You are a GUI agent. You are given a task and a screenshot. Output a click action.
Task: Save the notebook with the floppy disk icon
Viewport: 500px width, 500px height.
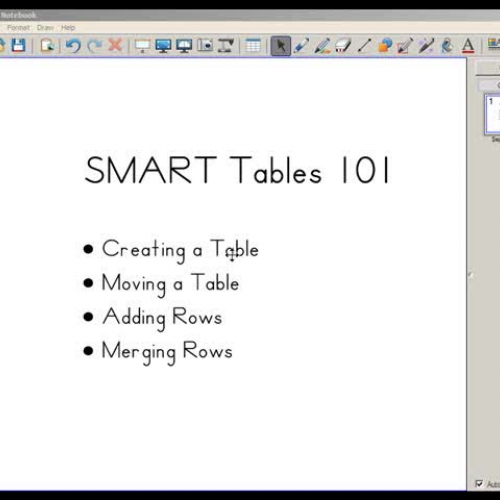pyautogui.click(x=18, y=45)
